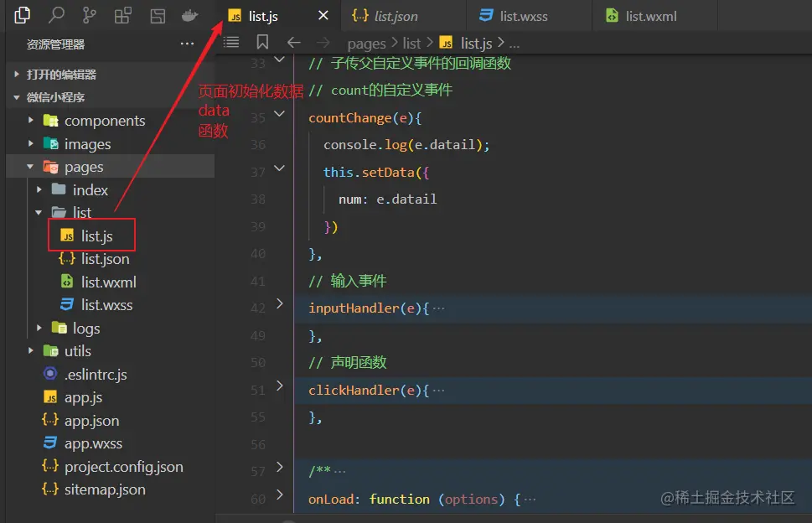Click the console.log(e.datail) code line
812x523 pixels.
tap(406, 145)
